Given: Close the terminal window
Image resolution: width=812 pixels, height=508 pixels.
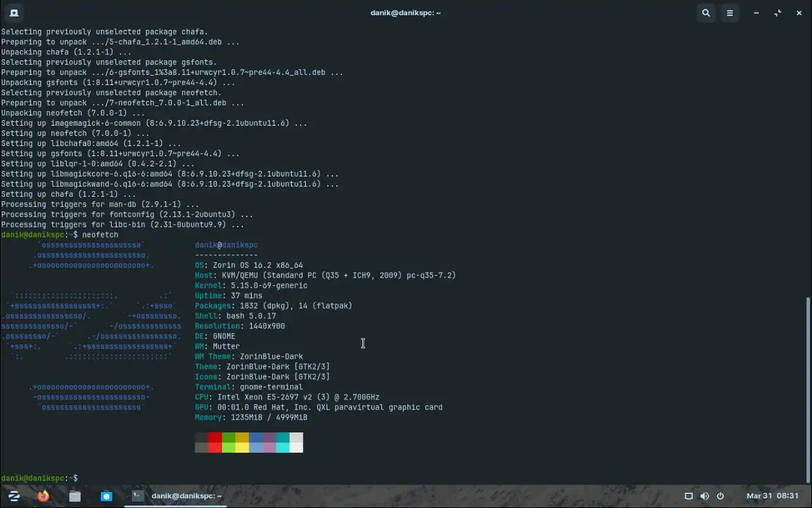Looking at the screenshot, I should point(799,13).
